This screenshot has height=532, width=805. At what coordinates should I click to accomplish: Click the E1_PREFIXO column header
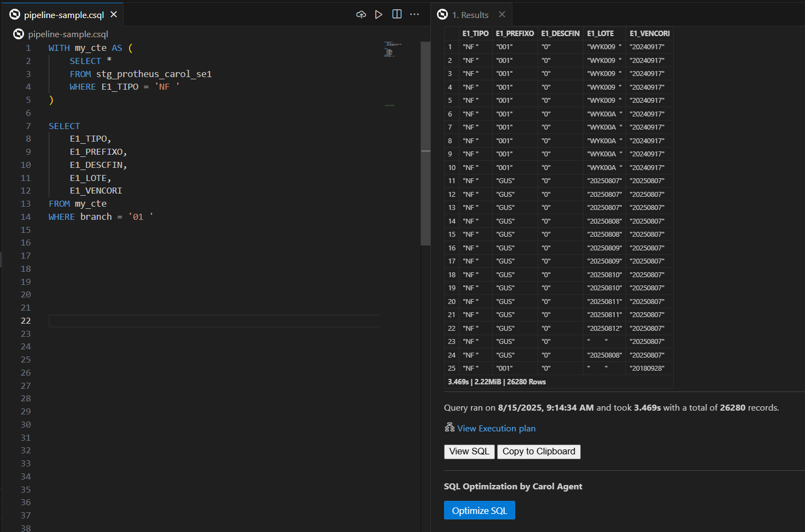pyautogui.click(x=515, y=33)
